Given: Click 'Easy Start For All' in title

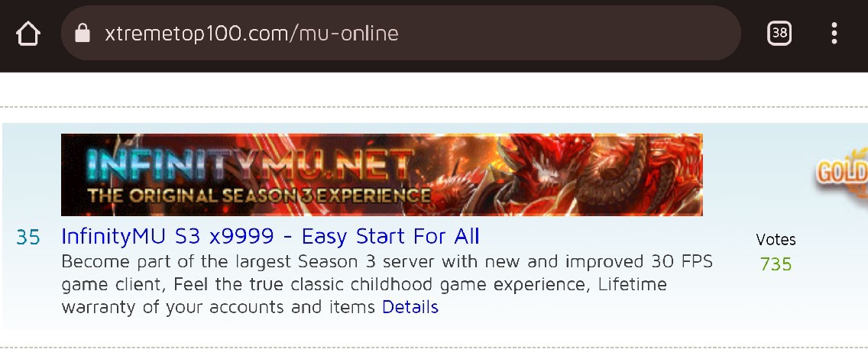Looking at the screenshot, I should pyautogui.click(x=390, y=236).
